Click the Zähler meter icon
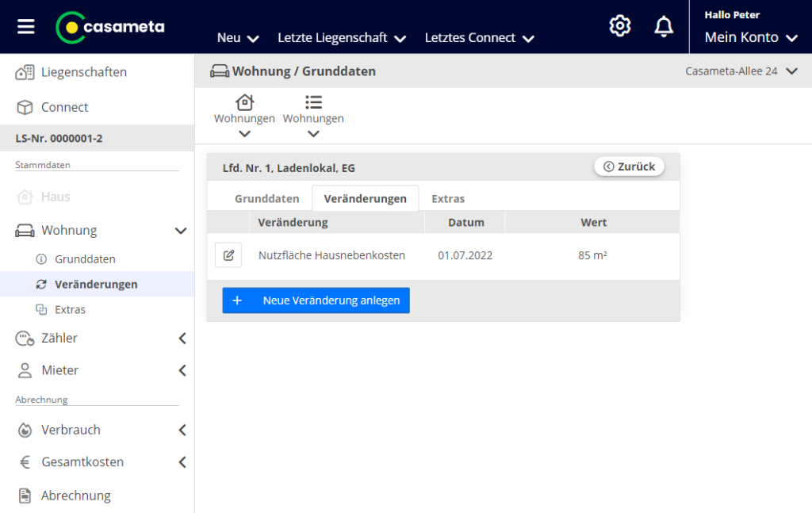 (25, 339)
